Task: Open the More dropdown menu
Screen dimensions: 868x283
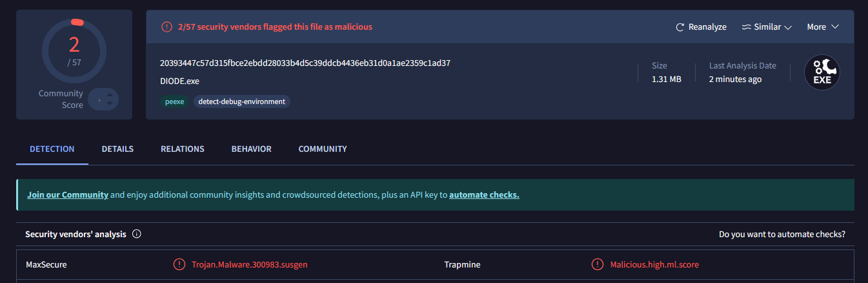Action: [823, 27]
